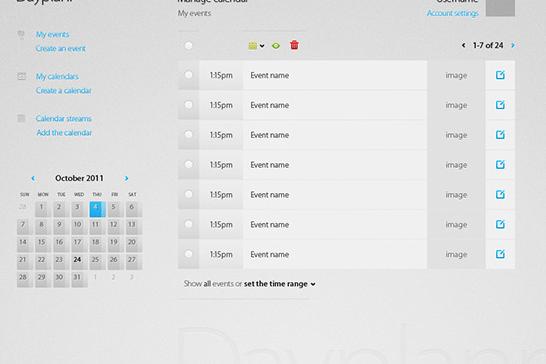Click the 1-7 of 24 pagination text
Viewport: 546px width, 364px height.
pos(488,45)
